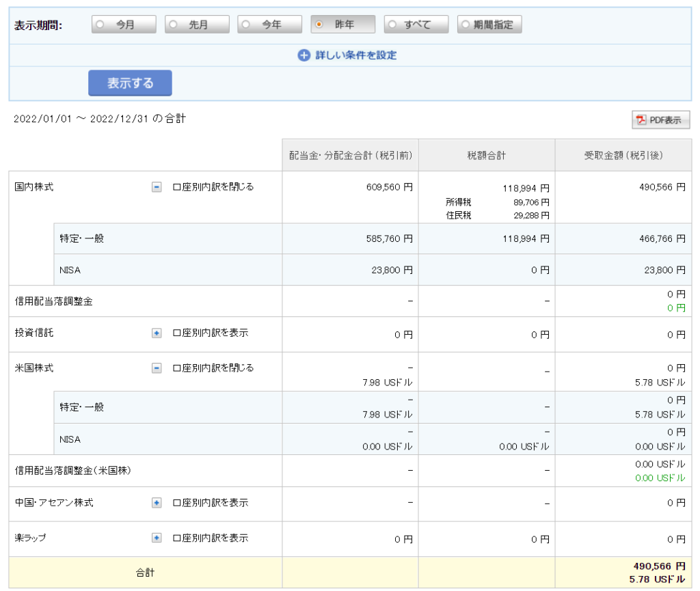Click the 受取金額(税引後) column header

point(623,156)
